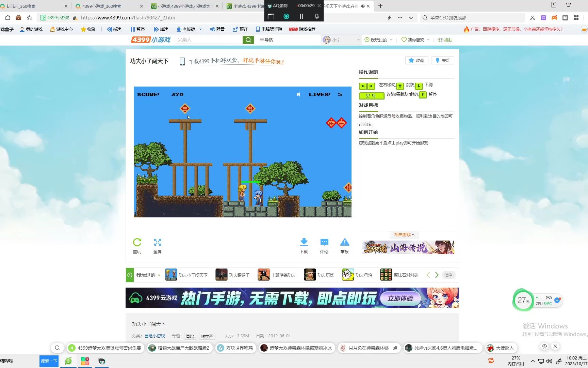The width and height of the screenshot is (588, 368).
Task: Stop the AQ录制 recording with green circle
Action: coord(286,16)
